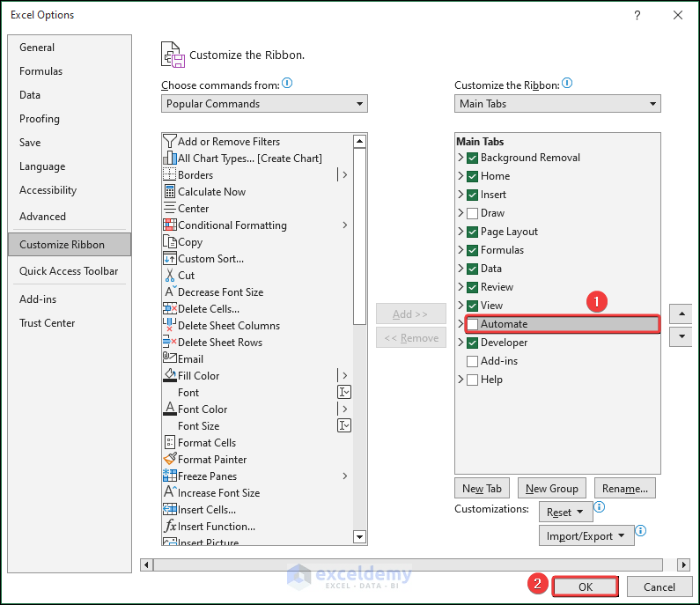Click the horizontal scrollbar right arrow
This screenshot has width=700, height=605.
683,564
